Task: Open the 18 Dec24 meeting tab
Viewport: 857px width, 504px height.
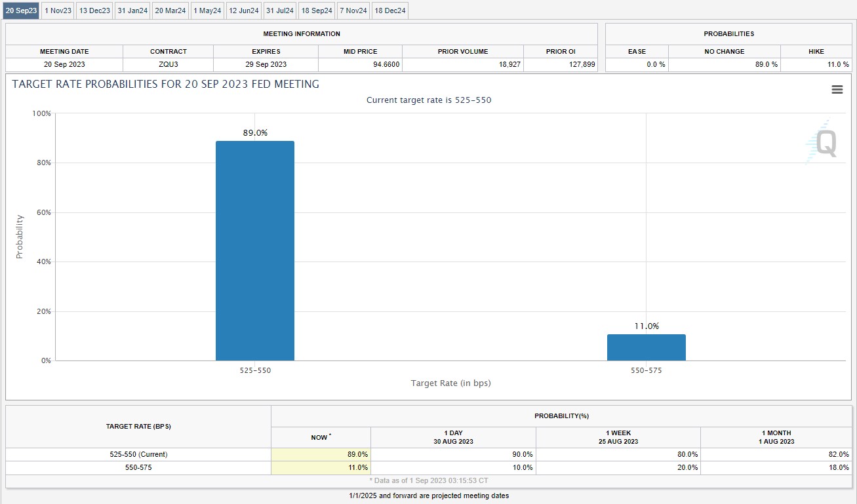Action: [x=390, y=10]
